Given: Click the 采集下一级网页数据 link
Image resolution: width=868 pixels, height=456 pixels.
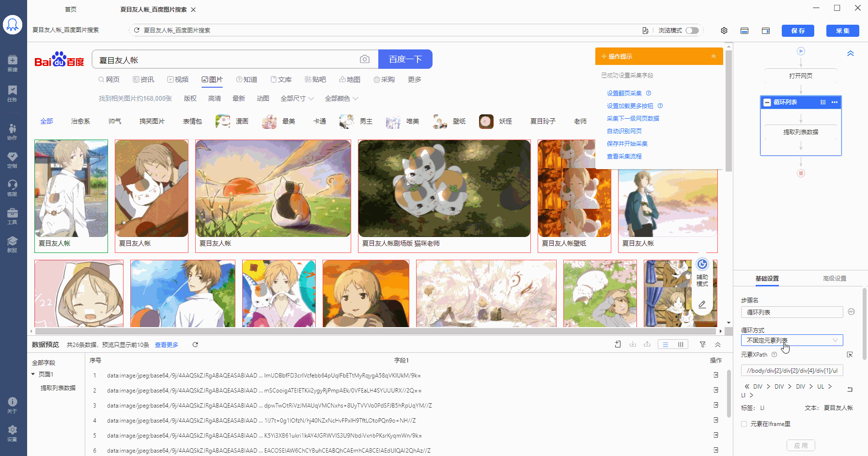Looking at the screenshot, I should pos(633,118).
